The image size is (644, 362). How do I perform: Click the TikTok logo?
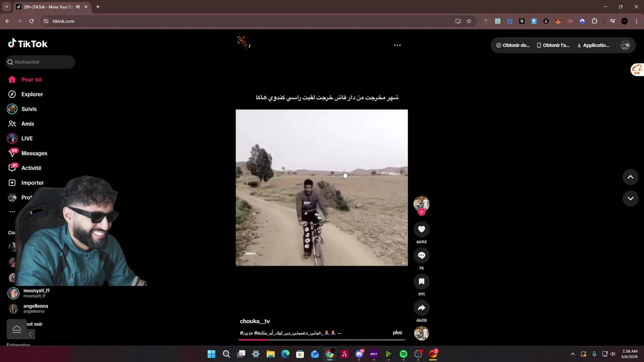28,44
